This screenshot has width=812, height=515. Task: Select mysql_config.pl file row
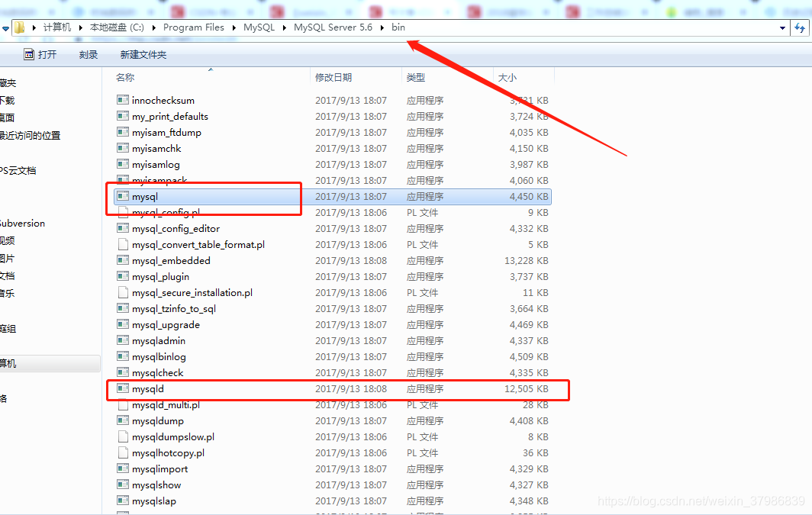click(x=332, y=212)
